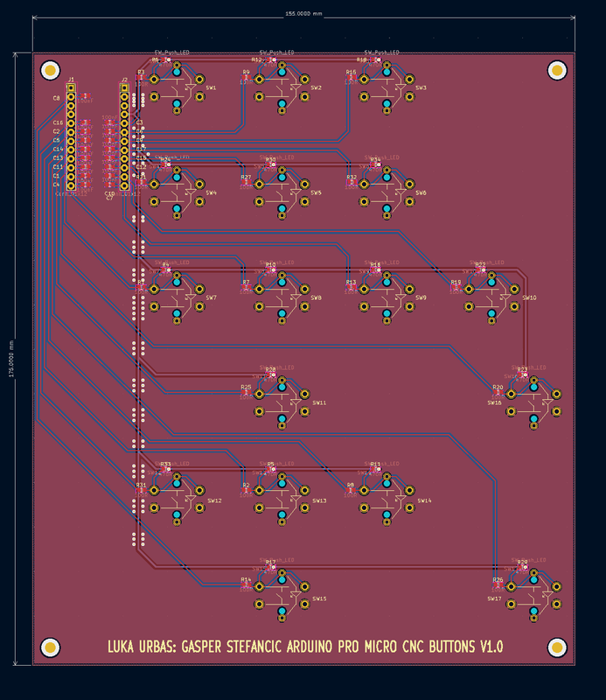Click the top-right mounting hole
This screenshot has height=700, width=606.
(557, 70)
